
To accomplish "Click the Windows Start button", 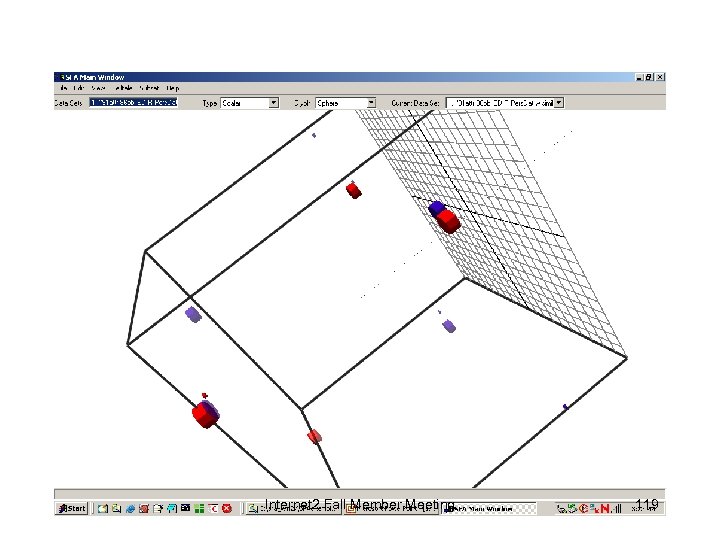I will point(72,508).
